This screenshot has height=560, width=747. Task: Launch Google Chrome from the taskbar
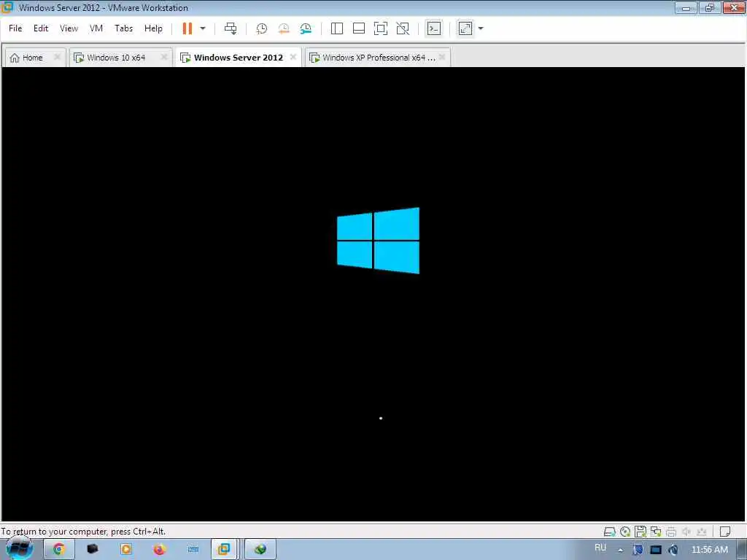coord(59,550)
